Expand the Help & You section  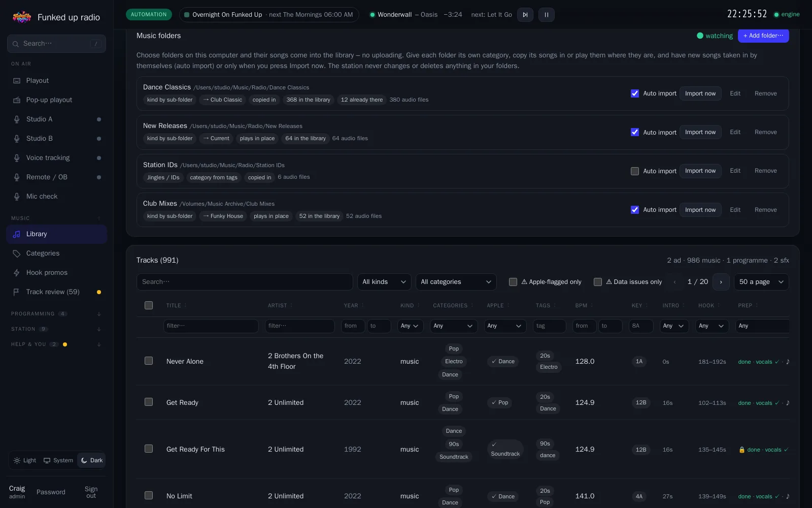point(56,344)
